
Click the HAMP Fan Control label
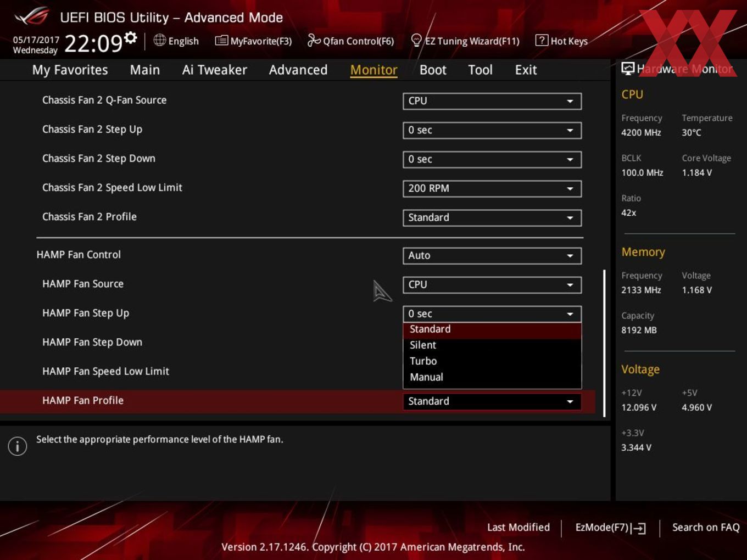click(x=79, y=255)
